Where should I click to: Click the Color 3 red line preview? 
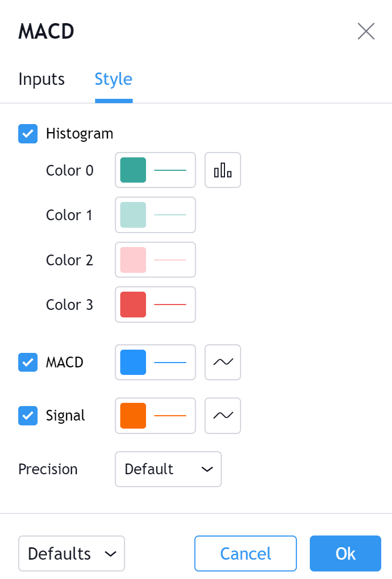click(x=170, y=305)
